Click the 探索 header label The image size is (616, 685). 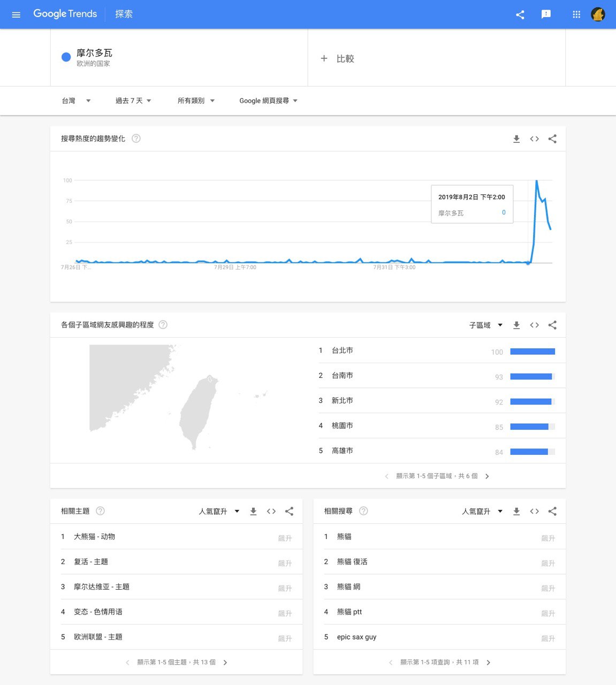124,14
